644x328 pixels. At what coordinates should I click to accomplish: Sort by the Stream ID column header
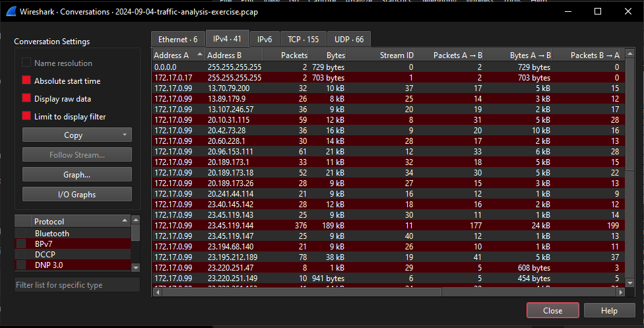pyautogui.click(x=380, y=55)
